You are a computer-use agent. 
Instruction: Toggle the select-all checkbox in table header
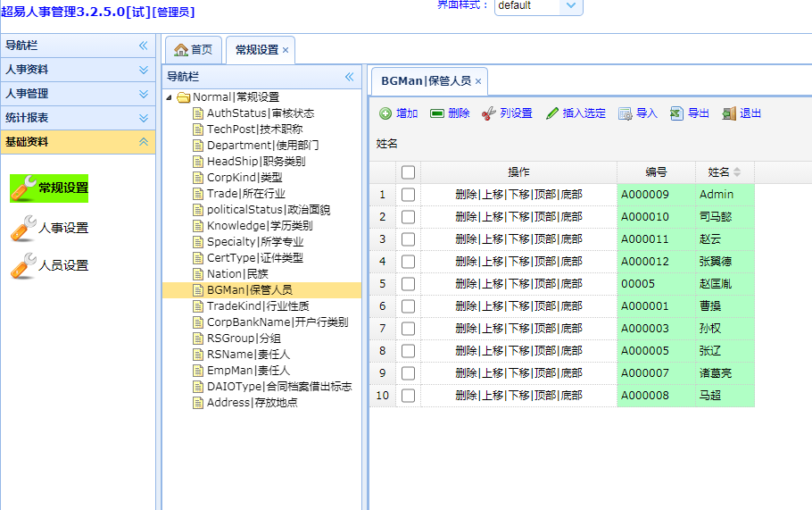(x=408, y=172)
